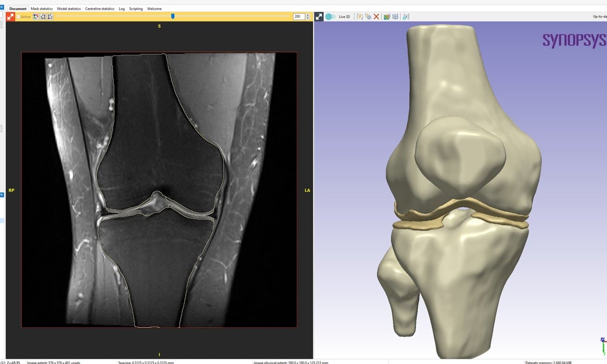Click the camera capture icon in 3D toolbar
The height and width of the screenshot is (364, 607).
(406, 17)
